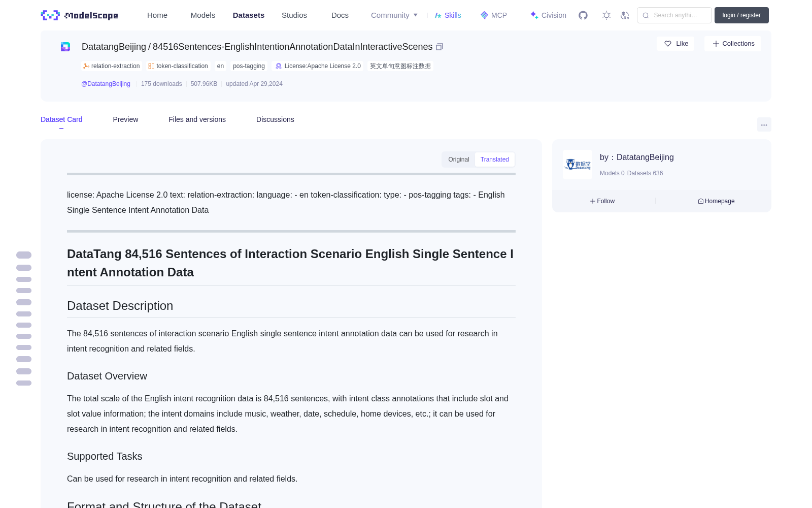812x508 pixels.
Task: Select the Dataset Card tab
Action: [x=61, y=119]
